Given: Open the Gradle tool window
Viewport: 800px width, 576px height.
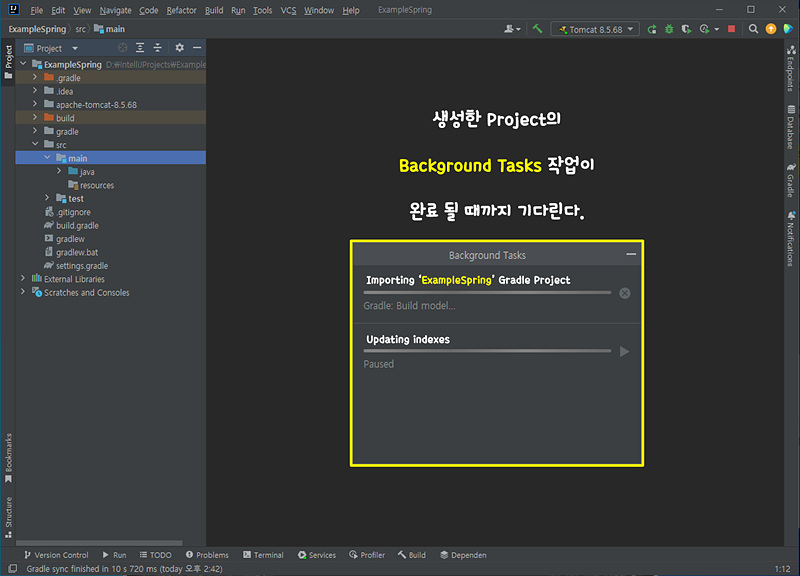Looking at the screenshot, I should 791,180.
